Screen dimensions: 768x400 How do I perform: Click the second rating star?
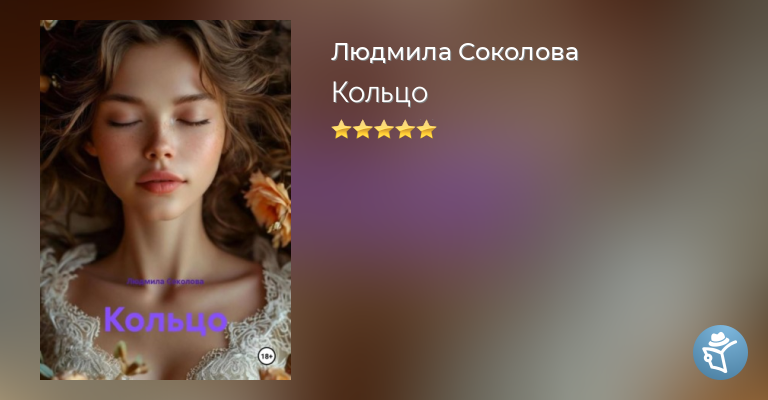tap(362, 130)
